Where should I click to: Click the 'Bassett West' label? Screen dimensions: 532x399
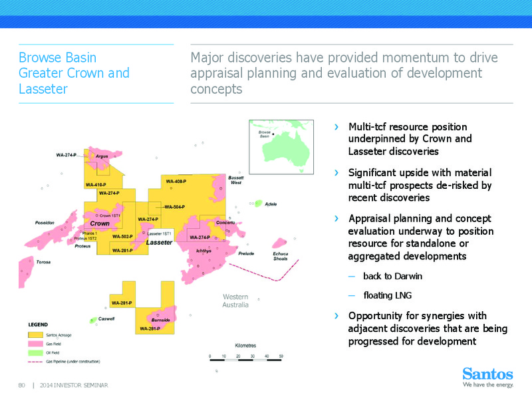[x=236, y=180]
